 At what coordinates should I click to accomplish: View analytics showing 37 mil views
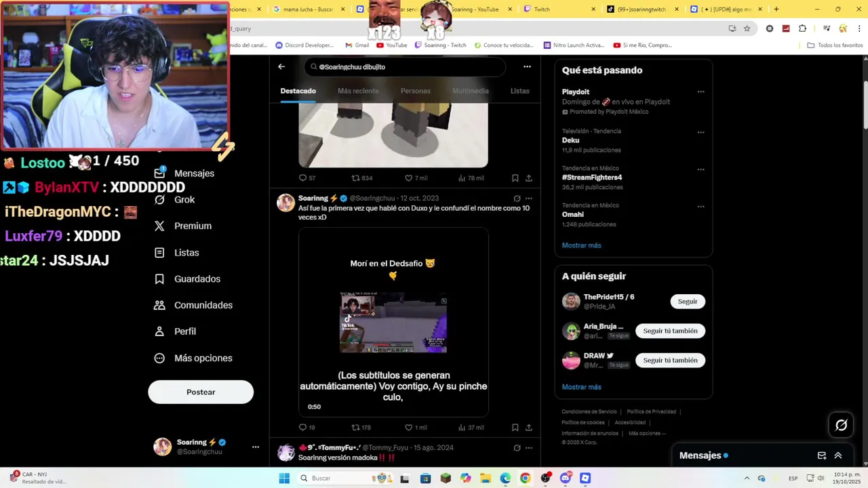tap(471, 428)
